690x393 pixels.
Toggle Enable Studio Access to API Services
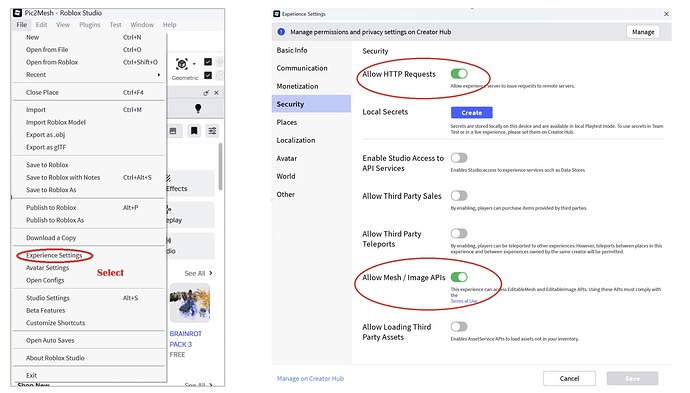[459, 158]
